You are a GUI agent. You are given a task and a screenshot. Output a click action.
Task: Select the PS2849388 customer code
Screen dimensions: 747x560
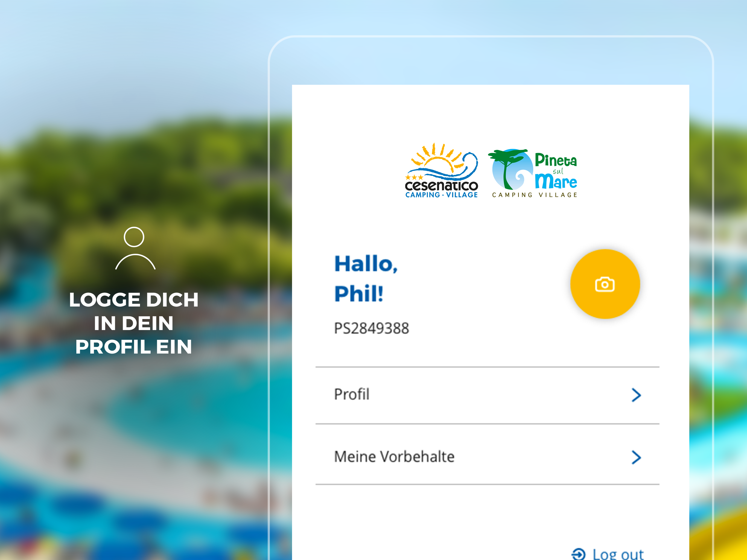(372, 328)
